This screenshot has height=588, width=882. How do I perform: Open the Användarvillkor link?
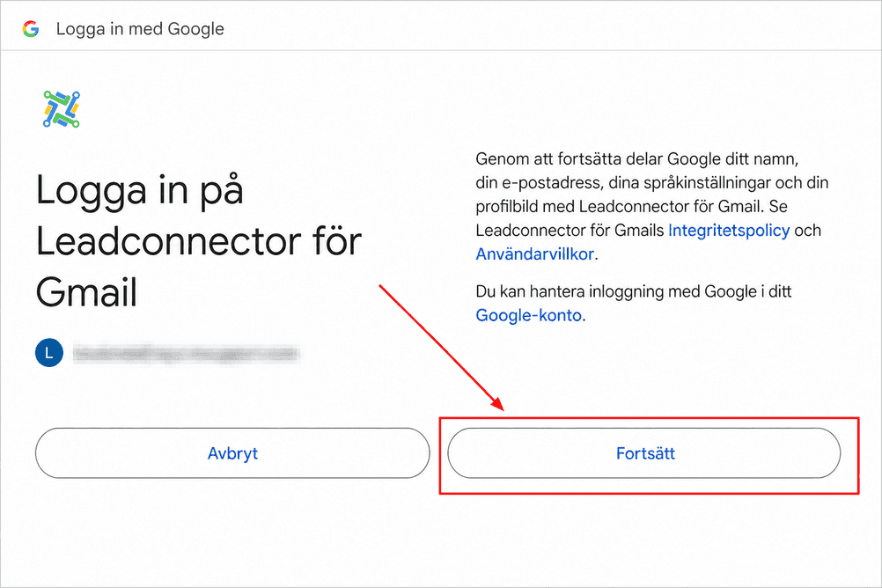pyautogui.click(x=535, y=254)
